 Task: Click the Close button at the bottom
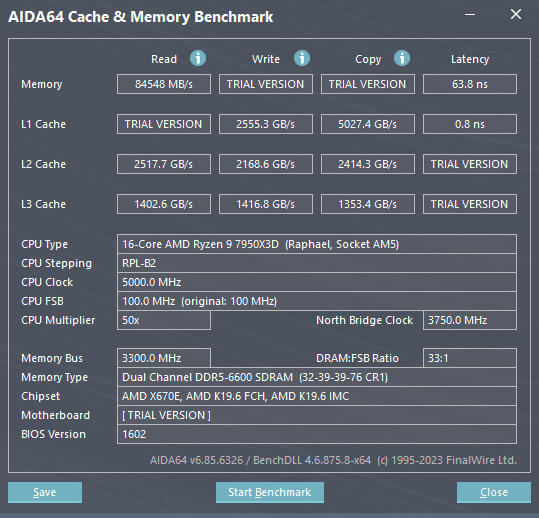[494, 492]
